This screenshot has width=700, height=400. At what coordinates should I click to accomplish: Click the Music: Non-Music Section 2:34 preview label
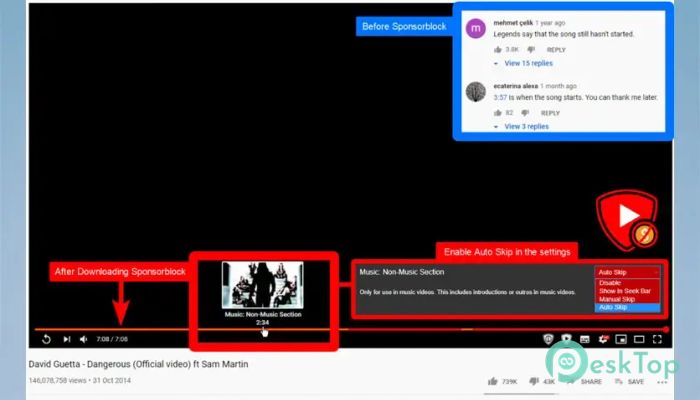(x=263, y=318)
